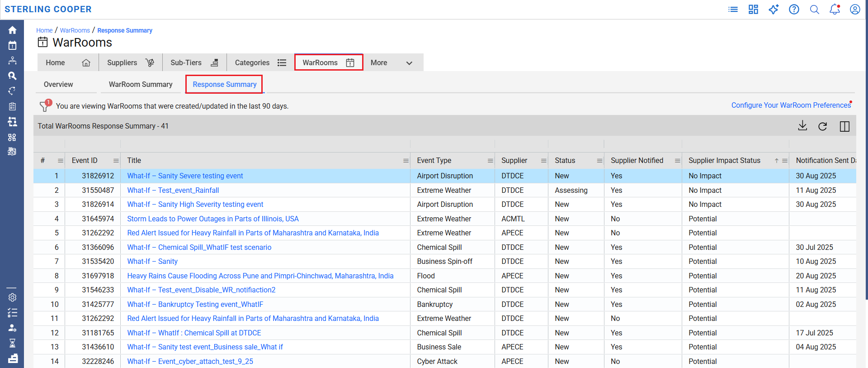Open Heavy Rains Cause Flooding Across Pune link

[260, 276]
